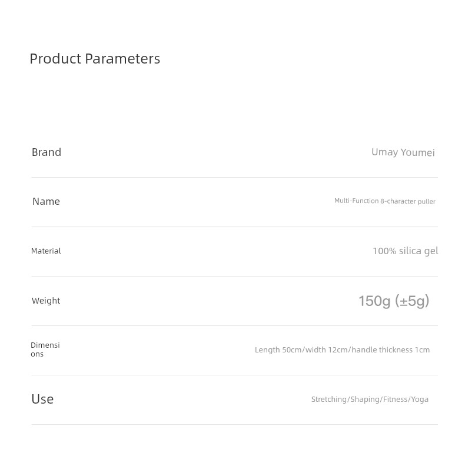Click the word Stretching in Use row
Viewport: 465px width, 476px height.
click(329, 400)
